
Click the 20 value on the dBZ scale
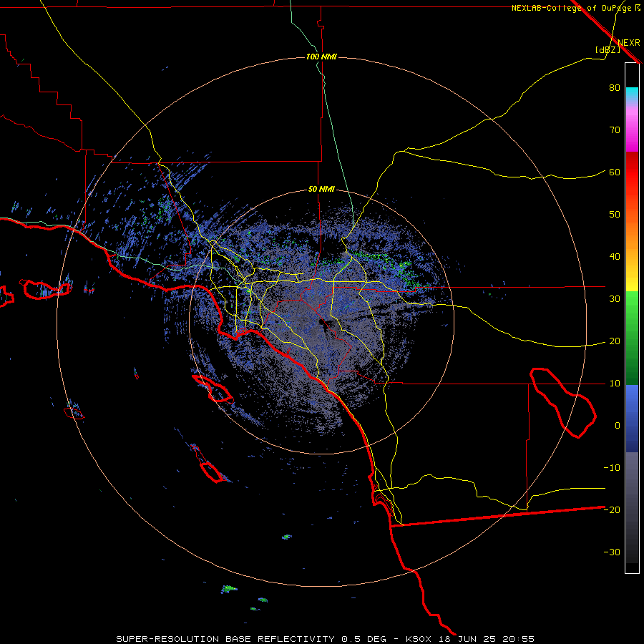(x=615, y=341)
